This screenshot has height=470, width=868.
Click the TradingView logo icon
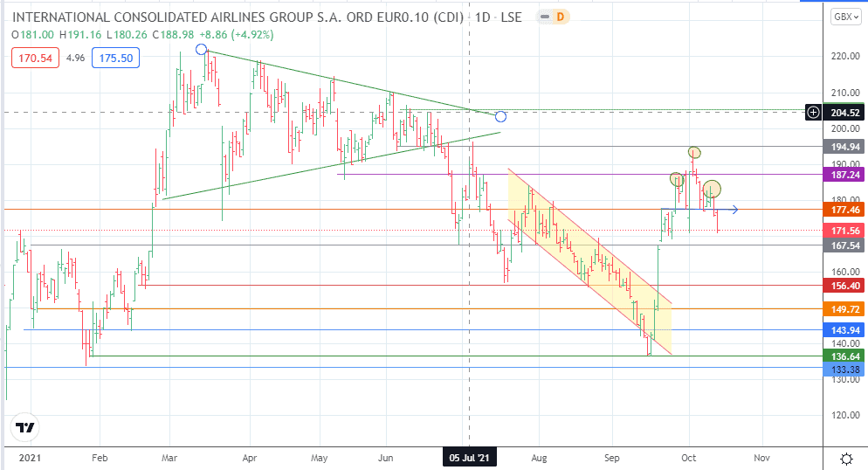(25, 427)
